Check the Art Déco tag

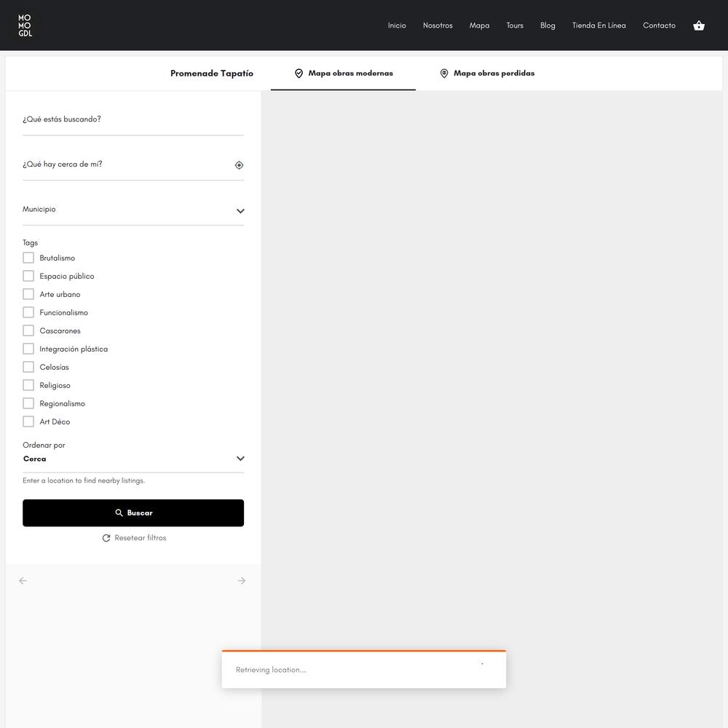coord(28,422)
